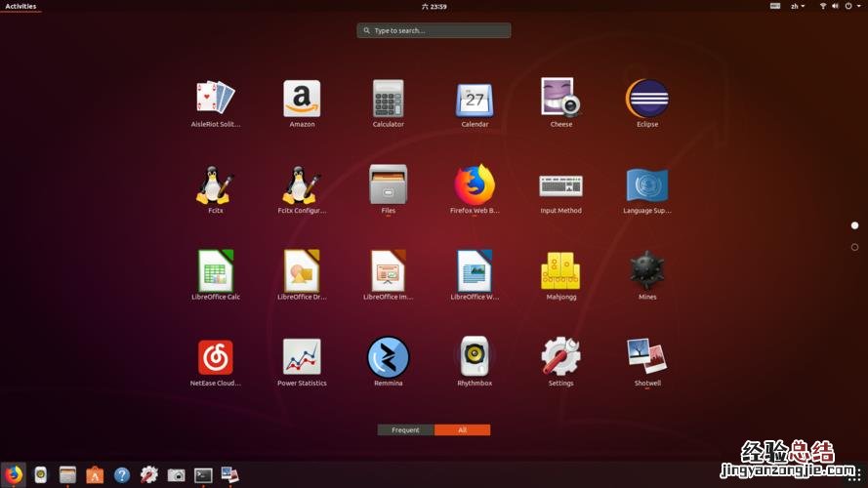This screenshot has height=488, width=868.
Task: Open the clock menu showing 23:59
Action: (x=434, y=6)
